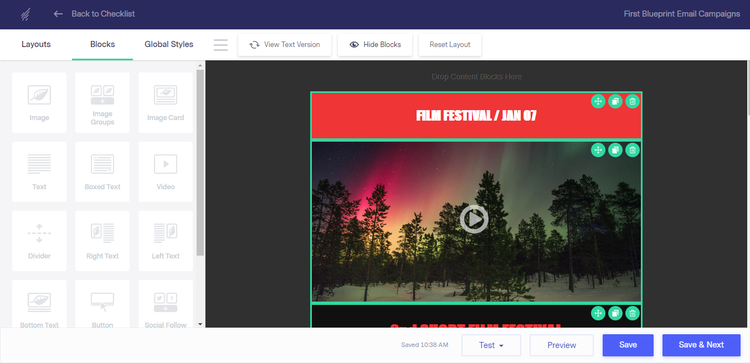Duplicate the black title block
The width and height of the screenshot is (750, 363).
click(615, 313)
